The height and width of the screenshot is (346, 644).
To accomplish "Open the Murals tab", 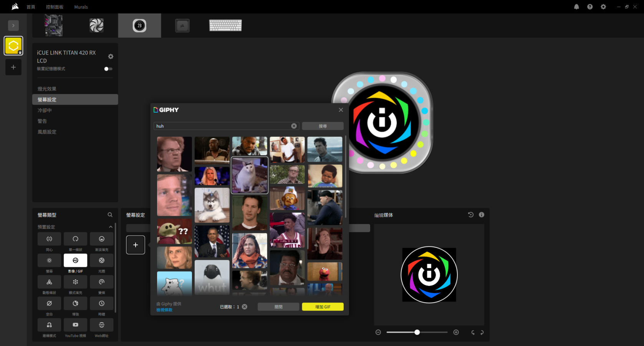I will 81,7.
